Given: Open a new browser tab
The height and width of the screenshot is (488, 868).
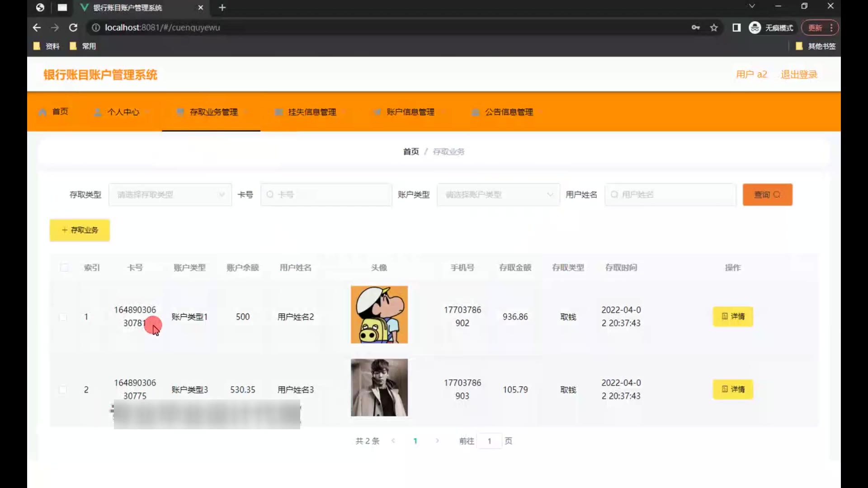Looking at the screenshot, I should tap(222, 8).
